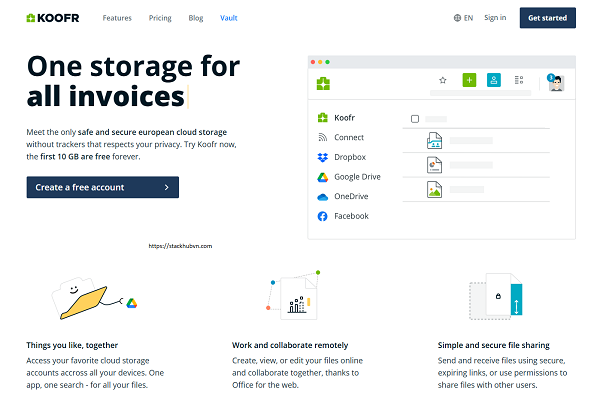Click the yellow dot in mockup window
Image resolution: width=600 pixels, height=400 pixels.
coord(320,62)
